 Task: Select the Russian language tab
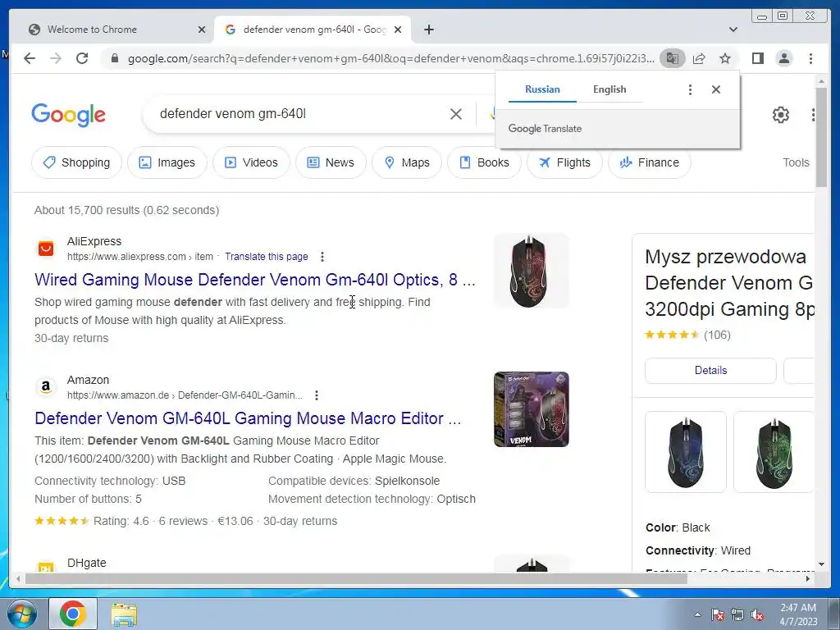[542, 89]
